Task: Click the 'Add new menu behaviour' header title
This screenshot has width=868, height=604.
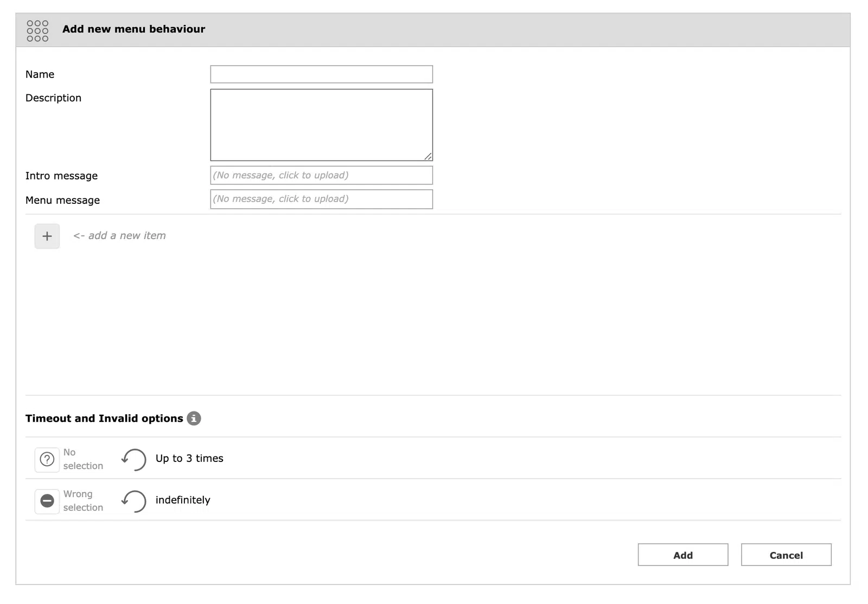Action: [133, 29]
